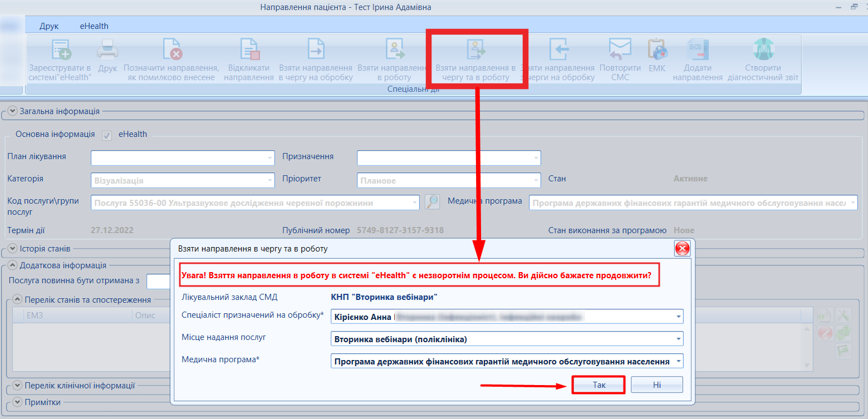Image resolution: width=868 pixels, height=419 pixels.
Task: Click the add-document icon beside observations table
Action: pyautogui.click(x=825, y=316)
